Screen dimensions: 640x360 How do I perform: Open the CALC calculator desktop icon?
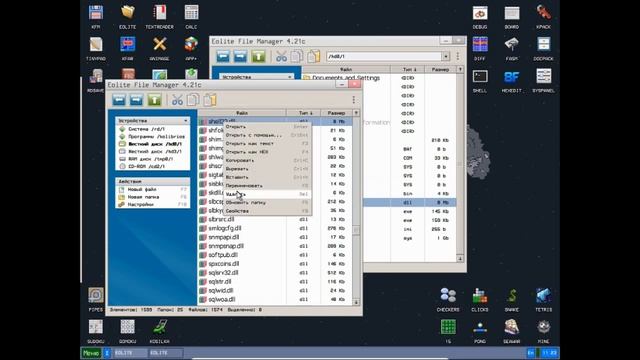(x=191, y=16)
